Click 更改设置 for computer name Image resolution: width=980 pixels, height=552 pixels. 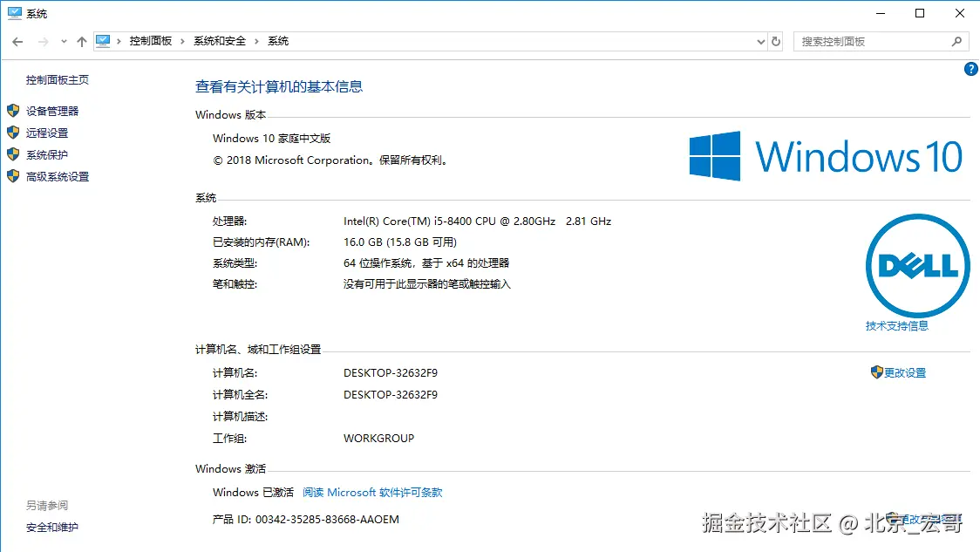point(905,373)
